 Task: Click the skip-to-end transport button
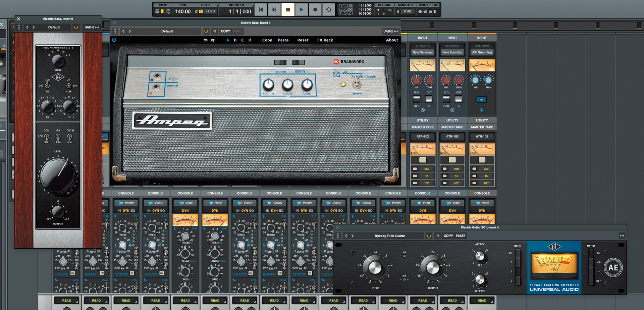[274, 10]
